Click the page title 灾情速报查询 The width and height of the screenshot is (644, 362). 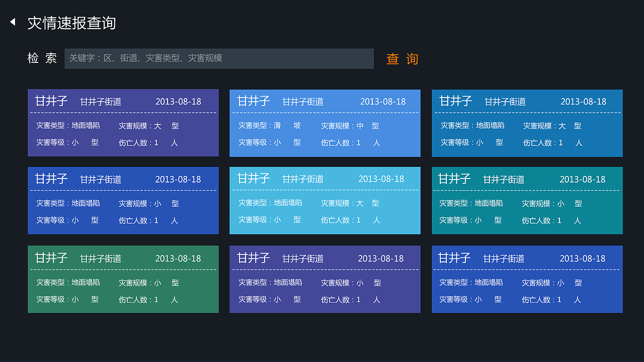(72, 23)
